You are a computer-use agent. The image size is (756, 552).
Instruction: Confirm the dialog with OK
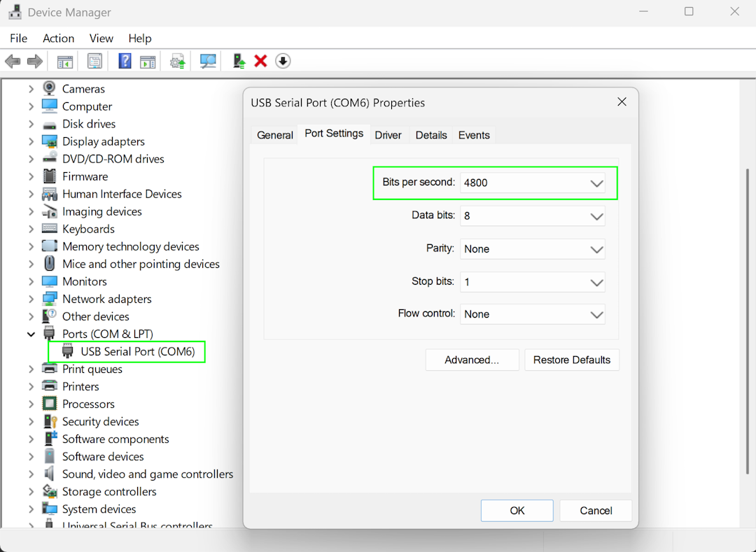tap(517, 511)
